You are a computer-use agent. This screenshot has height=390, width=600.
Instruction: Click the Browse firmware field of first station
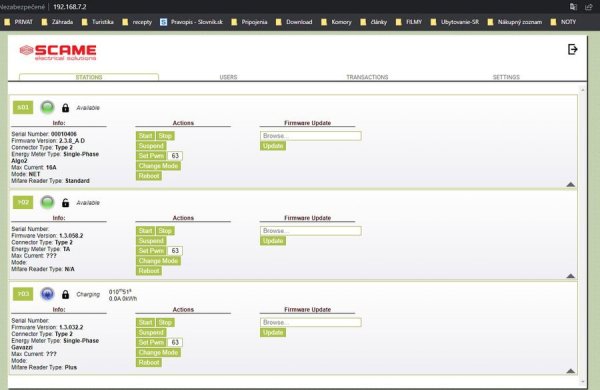[311, 136]
